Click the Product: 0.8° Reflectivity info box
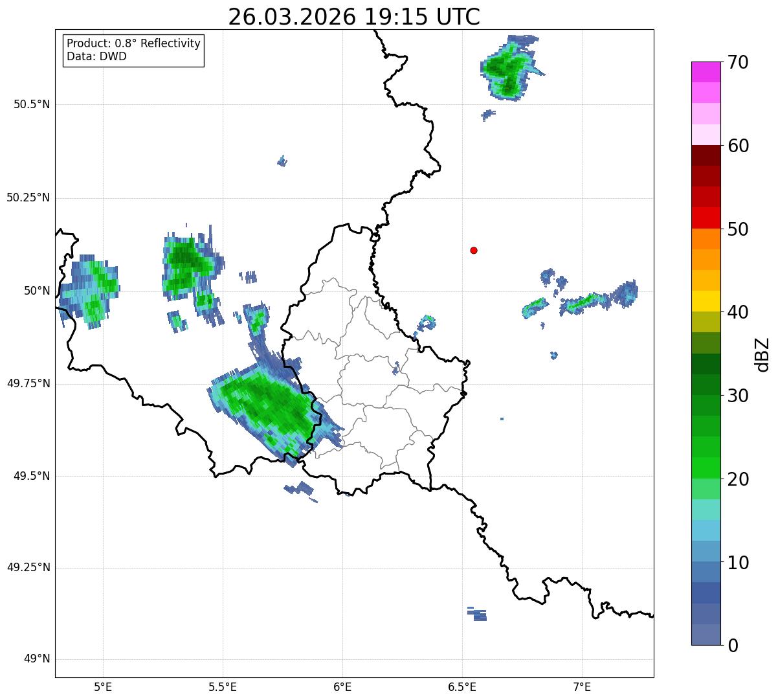Screen dimensions: 778x700 click(x=134, y=50)
